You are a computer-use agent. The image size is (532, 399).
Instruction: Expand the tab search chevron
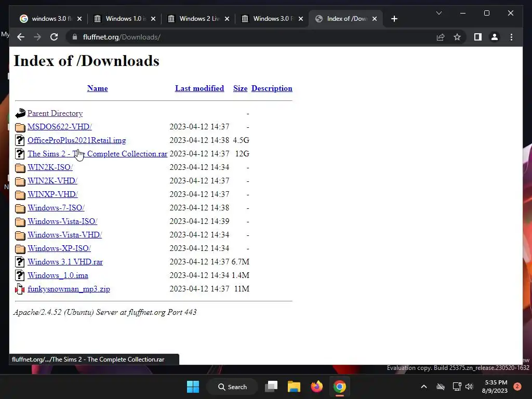point(438,13)
